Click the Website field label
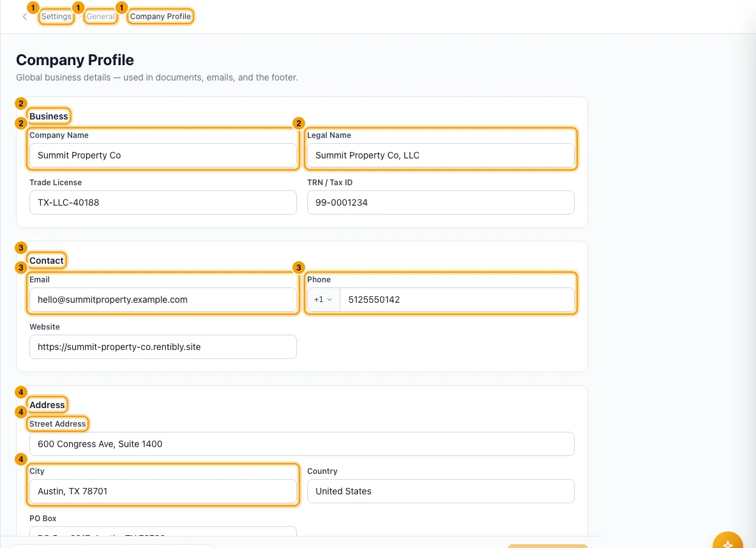This screenshot has width=756, height=548. [44, 326]
